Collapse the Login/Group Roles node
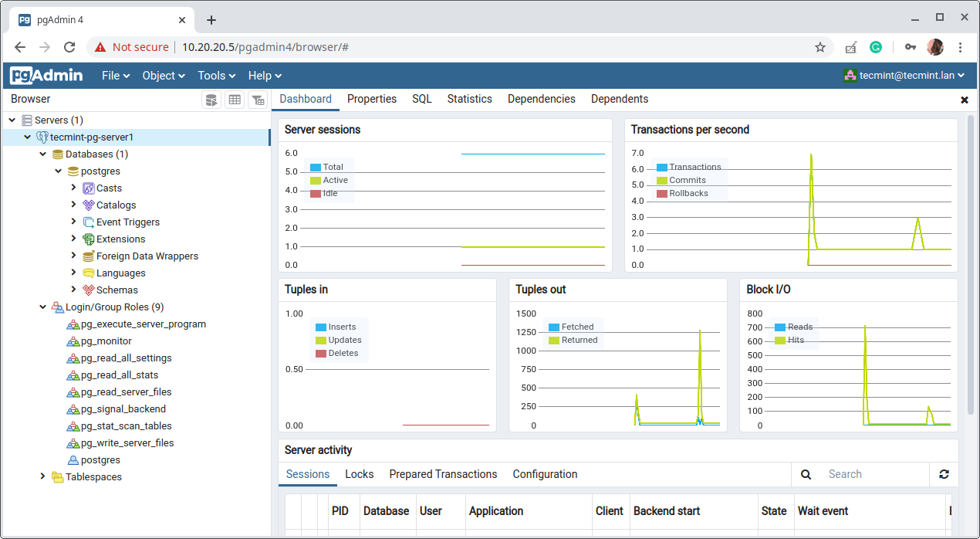Viewport: 980px width, 539px height. (43, 307)
